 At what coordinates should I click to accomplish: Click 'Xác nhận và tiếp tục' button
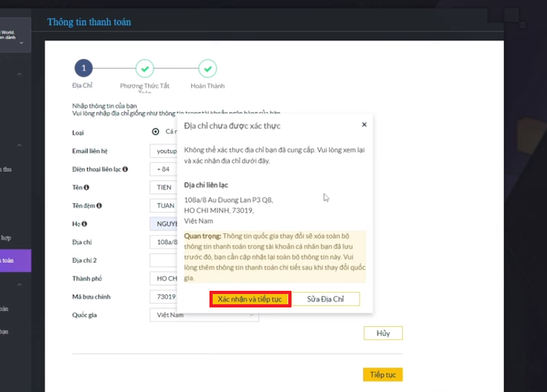[250, 299]
